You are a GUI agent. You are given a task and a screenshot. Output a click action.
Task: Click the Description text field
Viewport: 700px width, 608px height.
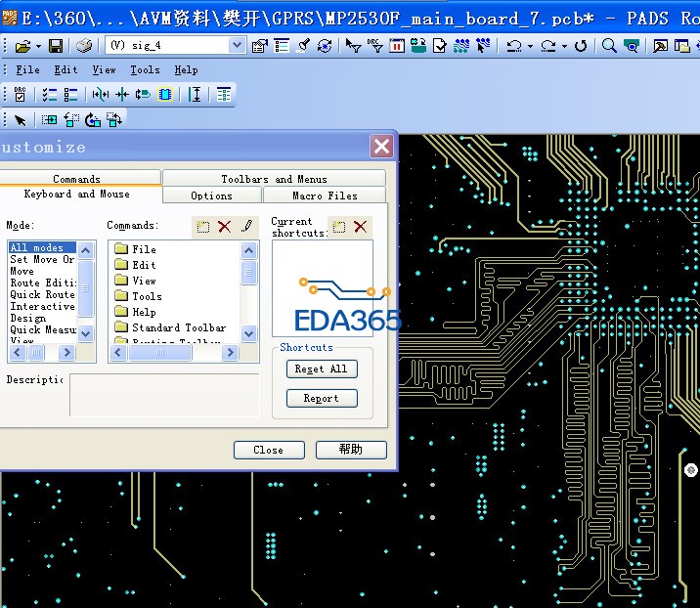(163, 395)
